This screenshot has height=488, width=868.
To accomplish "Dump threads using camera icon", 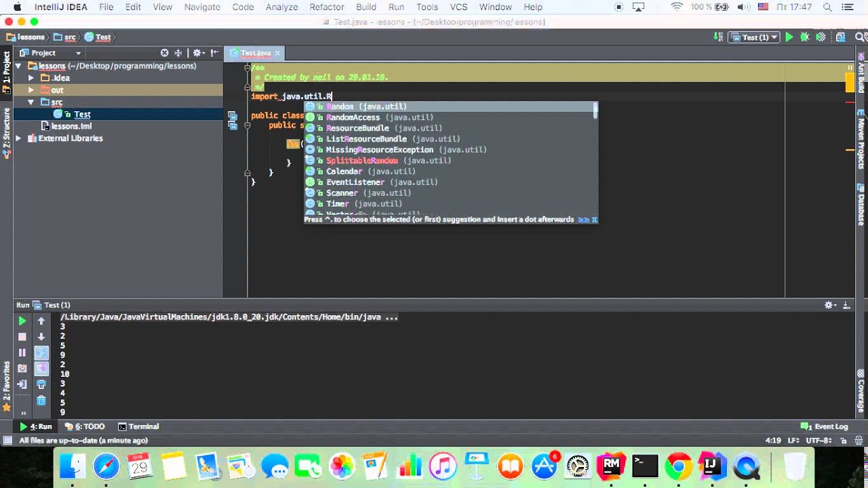I will (22, 369).
